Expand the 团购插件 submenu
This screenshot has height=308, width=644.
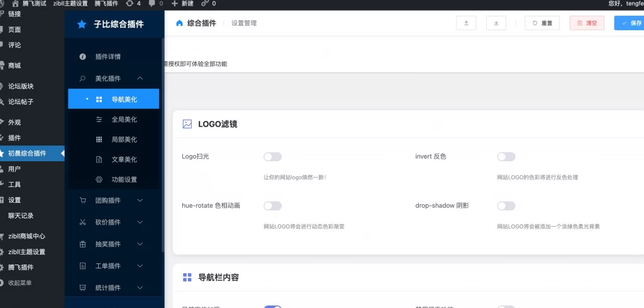pos(140,201)
